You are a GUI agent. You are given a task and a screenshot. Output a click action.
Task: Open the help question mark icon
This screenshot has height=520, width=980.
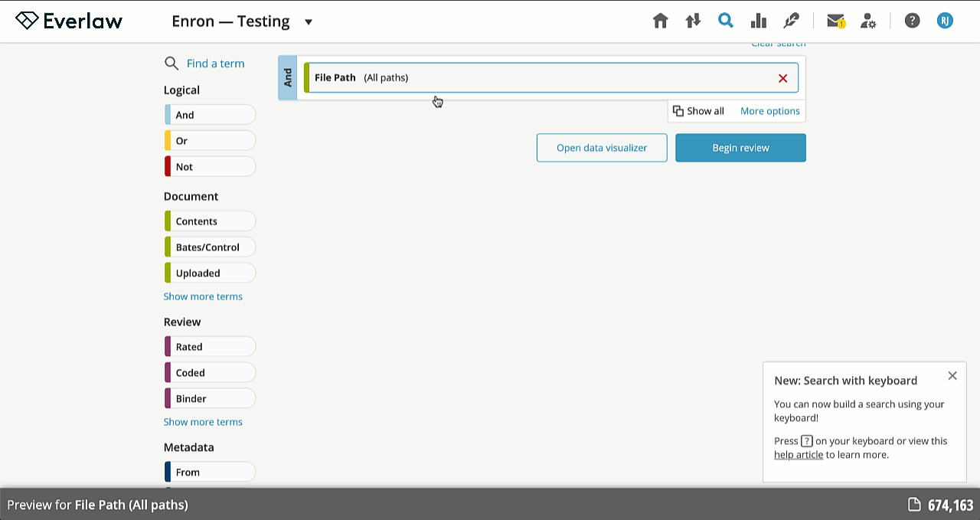point(912,21)
